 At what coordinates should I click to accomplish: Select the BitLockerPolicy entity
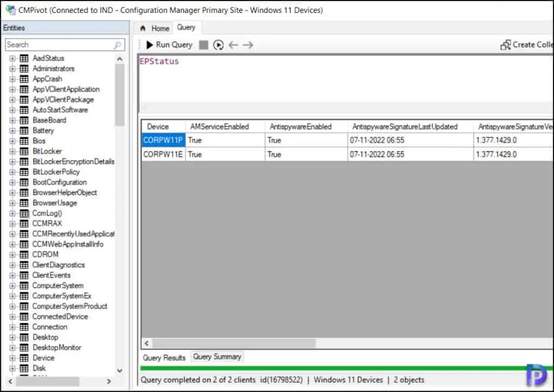56,172
